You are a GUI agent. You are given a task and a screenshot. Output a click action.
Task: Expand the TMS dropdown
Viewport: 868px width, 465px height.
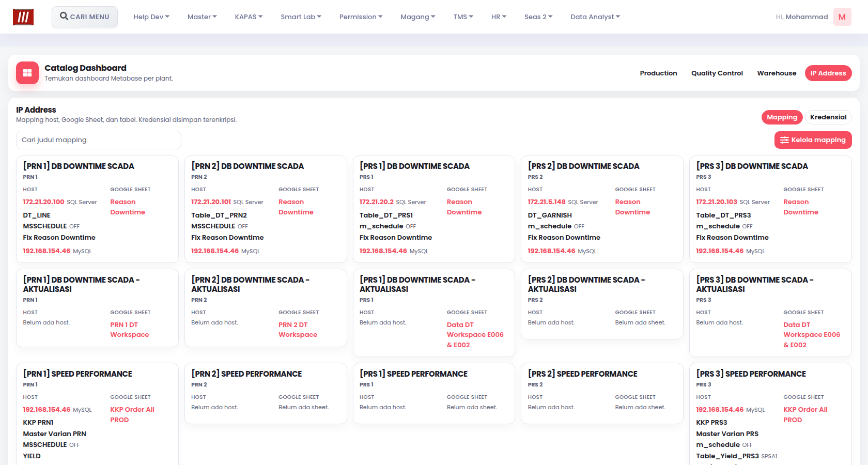(463, 17)
